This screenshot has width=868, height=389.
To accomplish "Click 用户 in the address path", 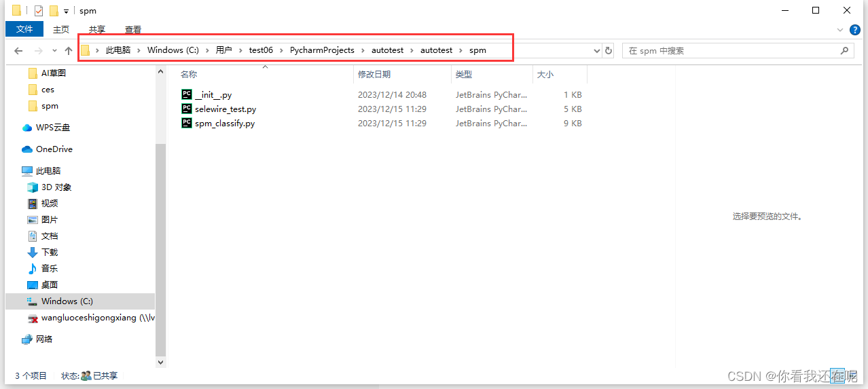I will click(224, 50).
